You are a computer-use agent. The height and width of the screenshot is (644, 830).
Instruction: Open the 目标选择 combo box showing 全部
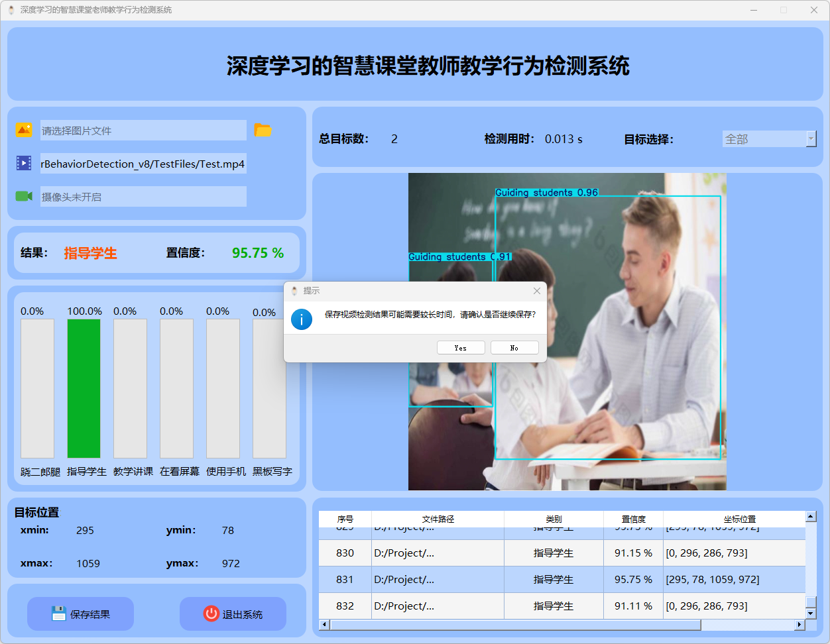769,139
